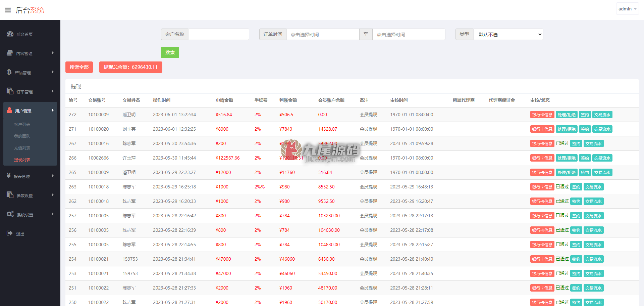The width and height of the screenshot is (644, 306).
Task: Click 处理/拒绝 for record 272
Action: pyautogui.click(x=567, y=115)
